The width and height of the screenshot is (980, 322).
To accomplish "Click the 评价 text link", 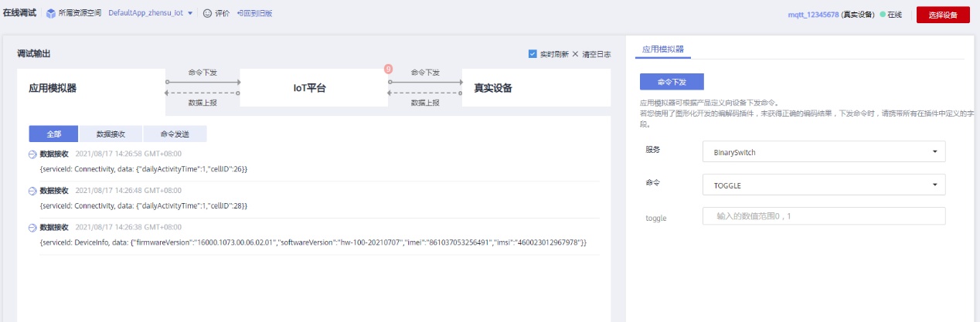I will tap(222, 14).
